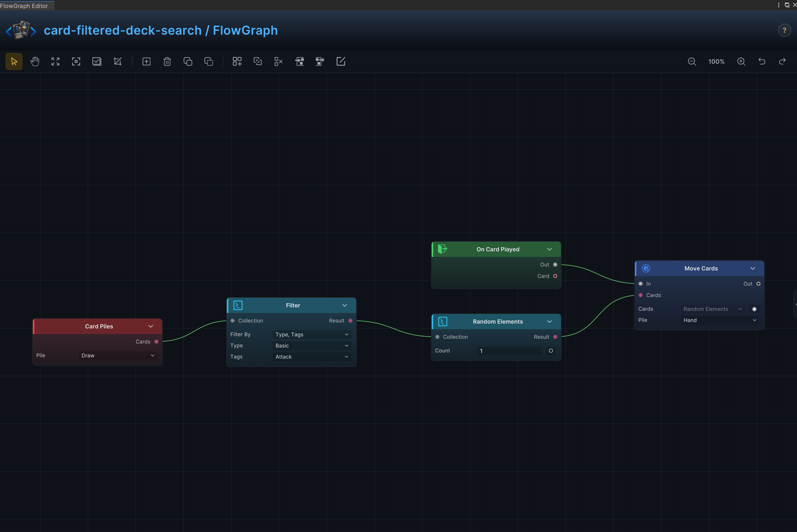Click the grid with plus group icon
The width and height of the screenshot is (797, 532).
point(237,61)
